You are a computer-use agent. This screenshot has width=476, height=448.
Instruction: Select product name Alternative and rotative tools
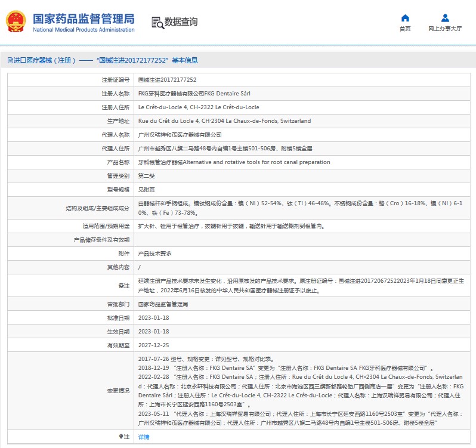(x=234, y=162)
